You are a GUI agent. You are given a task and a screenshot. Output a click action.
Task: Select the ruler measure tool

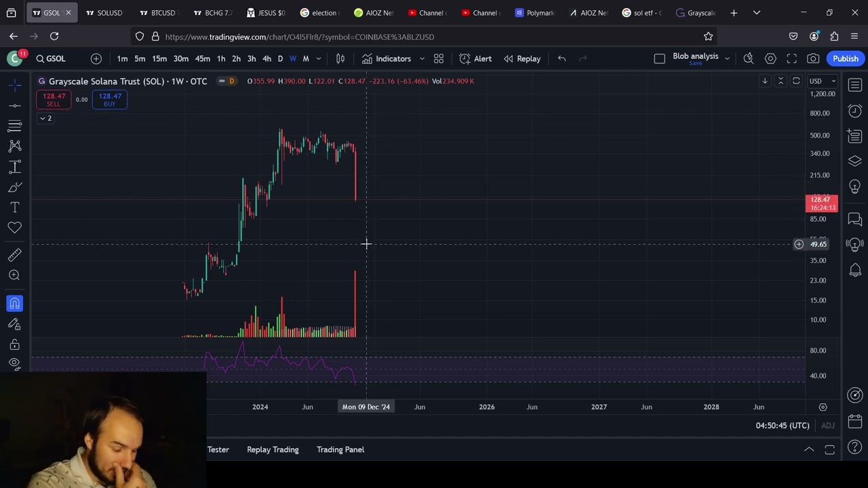point(14,255)
